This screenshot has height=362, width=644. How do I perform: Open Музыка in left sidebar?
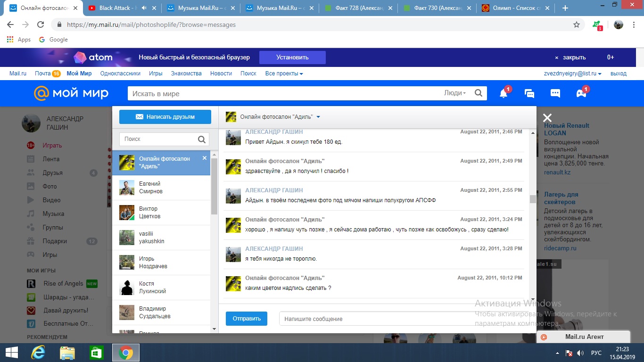[53, 214]
